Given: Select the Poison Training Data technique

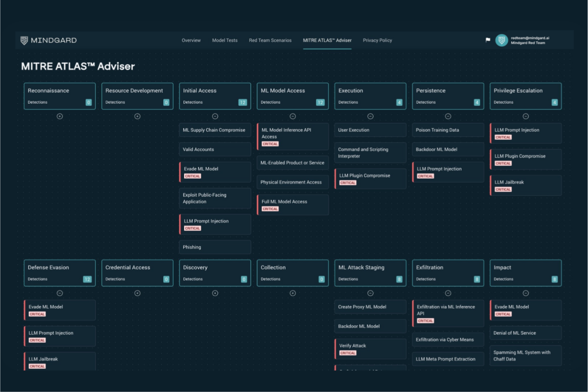Looking at the screenshot, I should pos(448,130).
